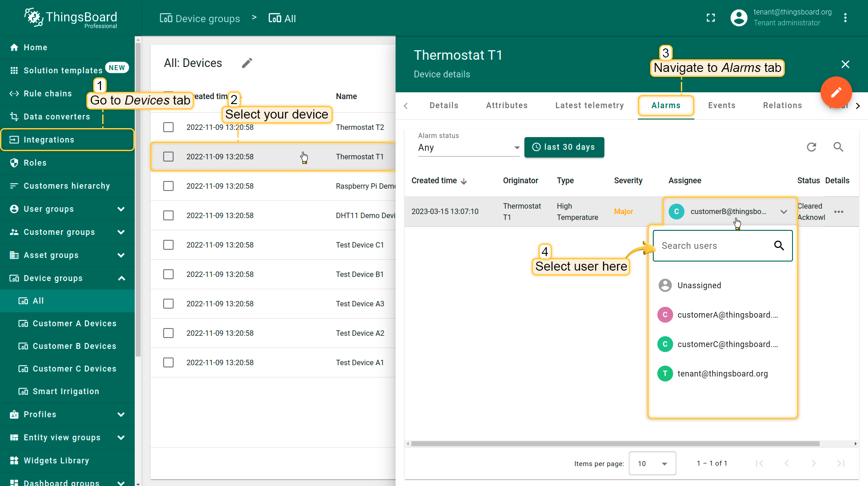Image resolution: width=868 pixels, height=486 pixels.
Task: Jump to first page of alarms
Action: [x=759, y=463]
